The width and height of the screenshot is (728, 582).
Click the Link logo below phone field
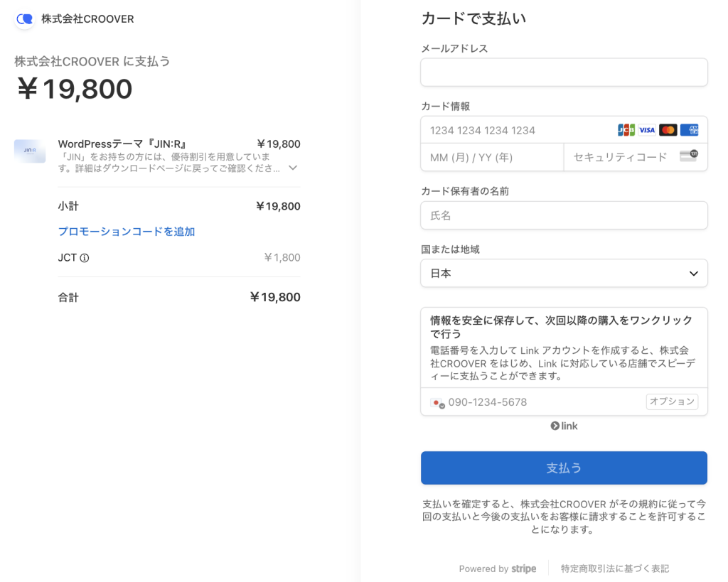(x=564, y=426)
